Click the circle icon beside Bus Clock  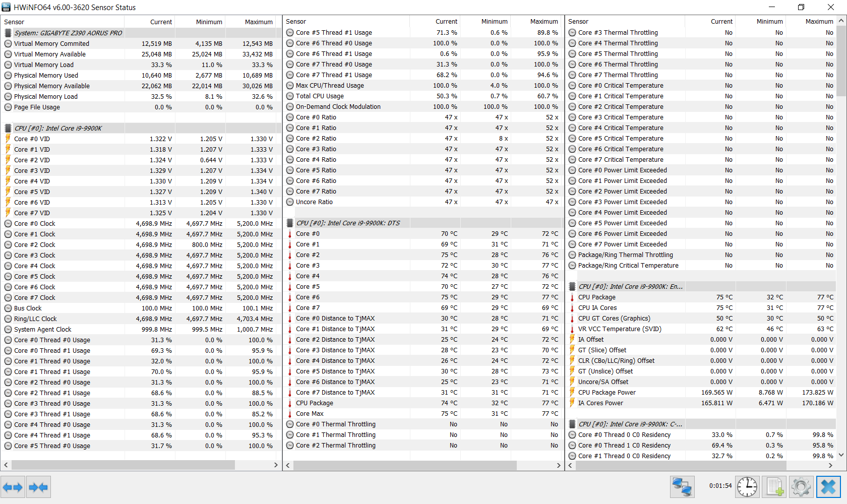point(8,308)
